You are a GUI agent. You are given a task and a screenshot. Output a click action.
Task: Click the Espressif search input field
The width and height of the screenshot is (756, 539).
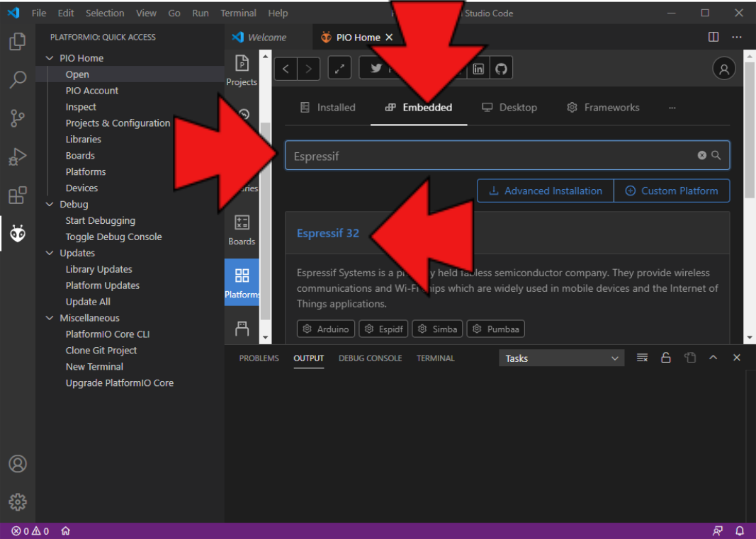coord(489,156)
